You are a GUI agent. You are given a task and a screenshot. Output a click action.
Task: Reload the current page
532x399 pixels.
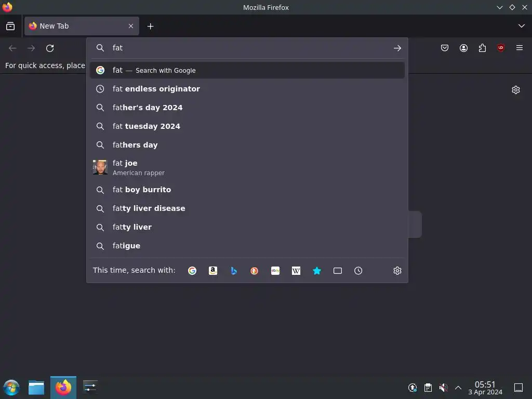(x=50, y=48)
